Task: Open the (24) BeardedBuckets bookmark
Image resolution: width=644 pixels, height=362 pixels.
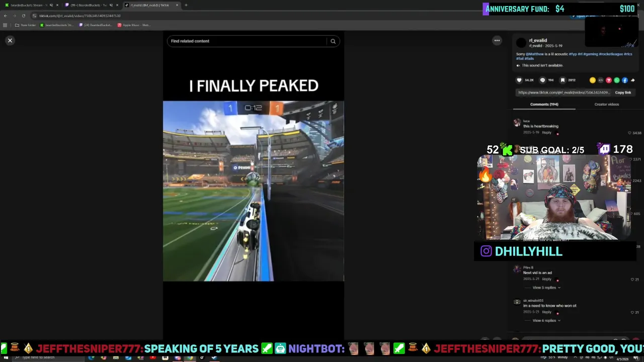Action: pos(96,25)
